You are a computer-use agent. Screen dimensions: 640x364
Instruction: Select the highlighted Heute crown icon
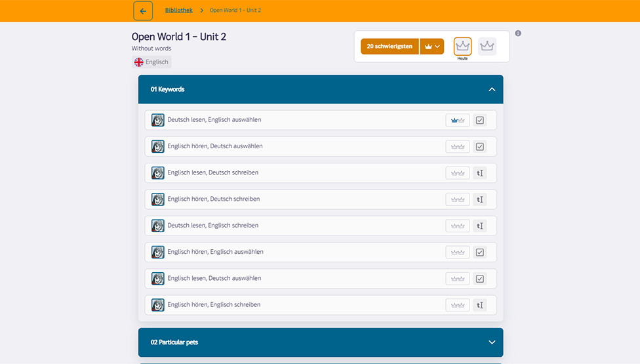point(462,46)
